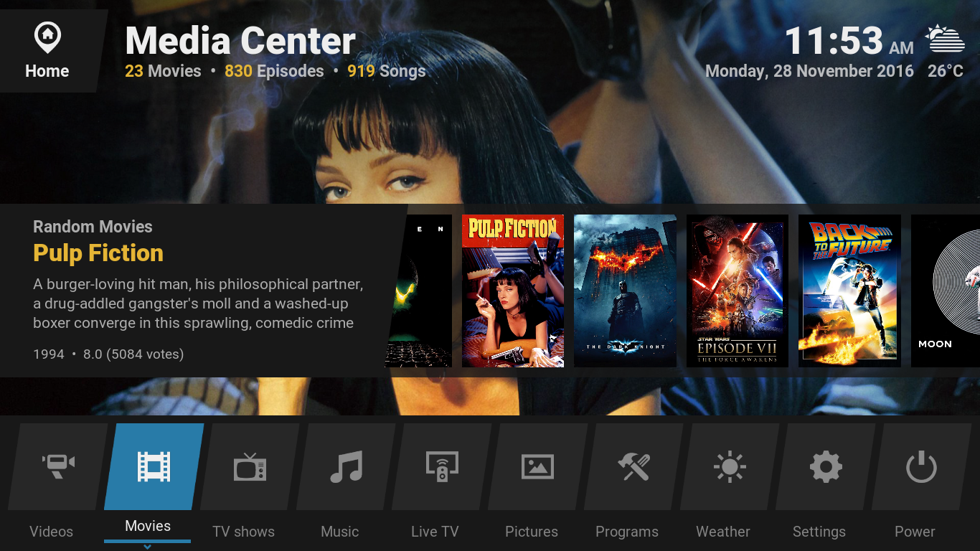
Task: Select the Pulp Fiction movie poster
Action: click(512, 291)
